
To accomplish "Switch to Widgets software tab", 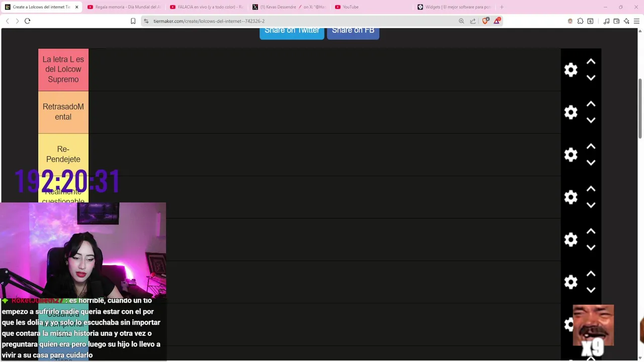I will tap(454, 7).
